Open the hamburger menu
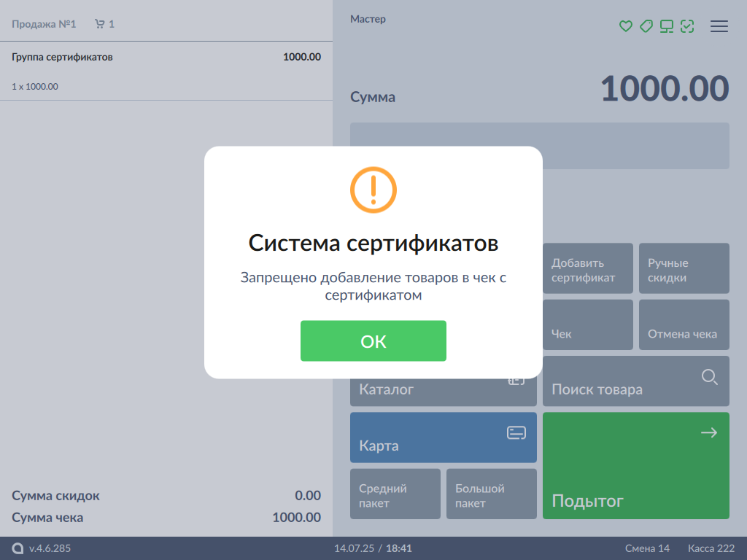 pyautogui.click(x=719, y=26)
